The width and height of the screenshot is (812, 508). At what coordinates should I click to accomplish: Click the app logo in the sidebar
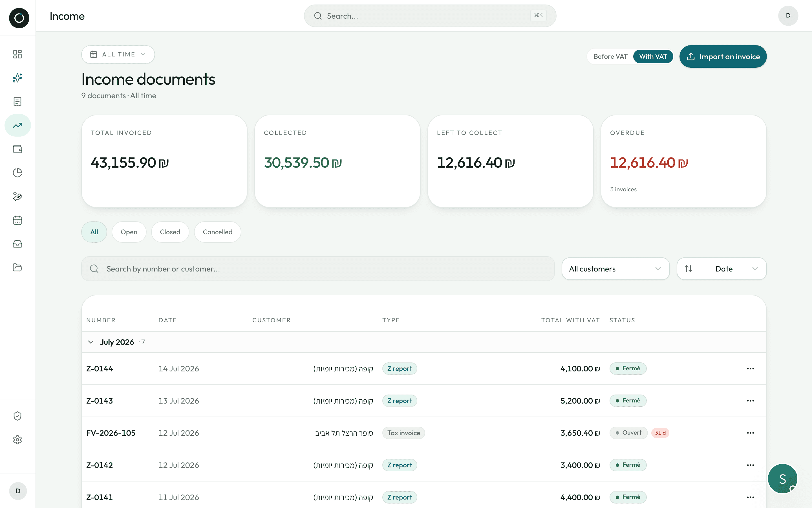[19, 18]
